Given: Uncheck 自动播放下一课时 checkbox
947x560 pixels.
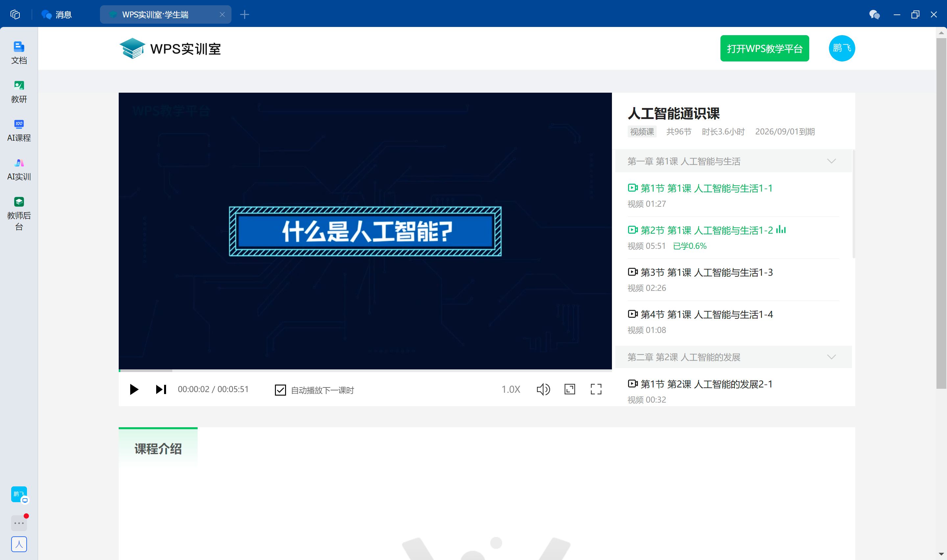Looking at the screenshot, I should pos(280,390).
